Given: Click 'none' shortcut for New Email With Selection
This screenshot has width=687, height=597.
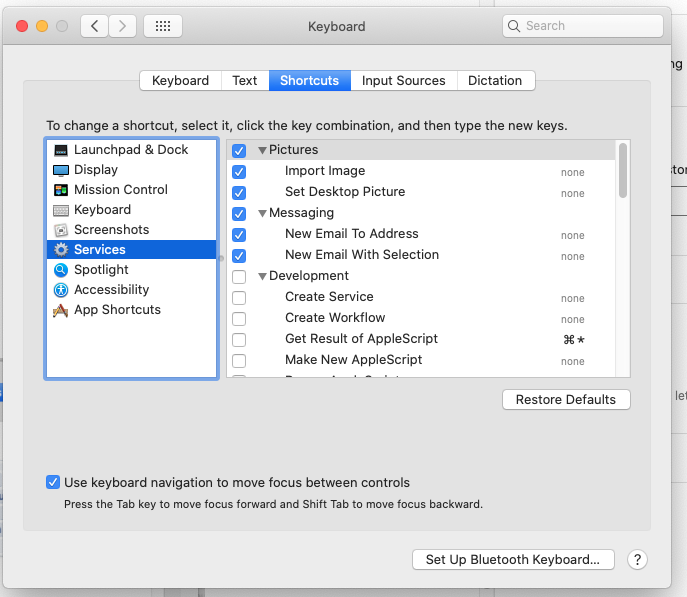Looking at the screenshot, I should [573, 257].
